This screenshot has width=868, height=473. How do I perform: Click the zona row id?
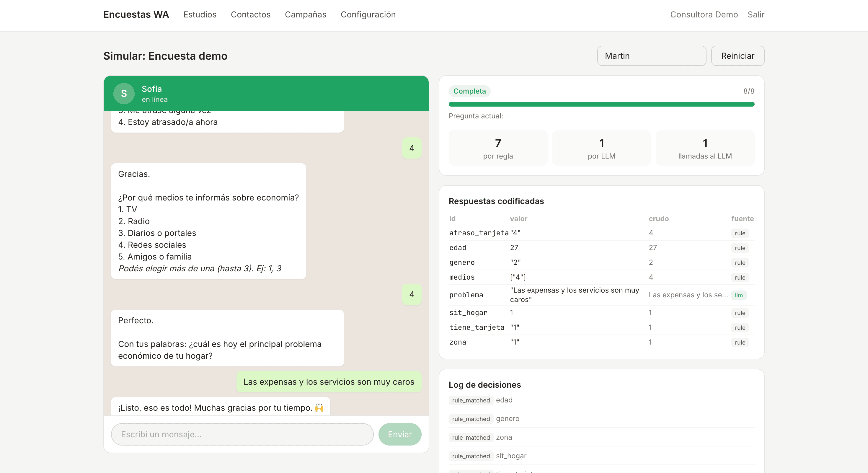pyautogui.click(x=458, y=342)
